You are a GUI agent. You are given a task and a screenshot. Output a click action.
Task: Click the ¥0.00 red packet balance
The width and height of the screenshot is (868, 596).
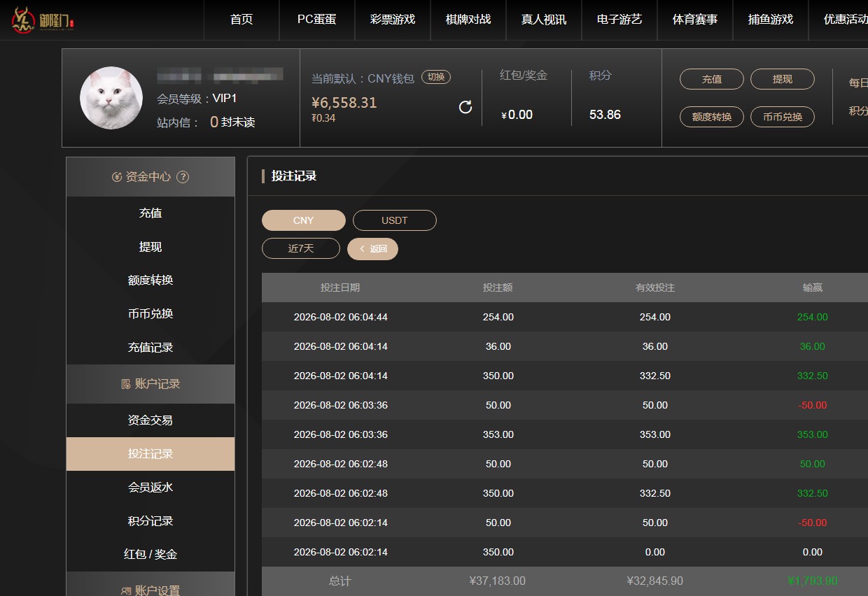(x=517, y=115)
